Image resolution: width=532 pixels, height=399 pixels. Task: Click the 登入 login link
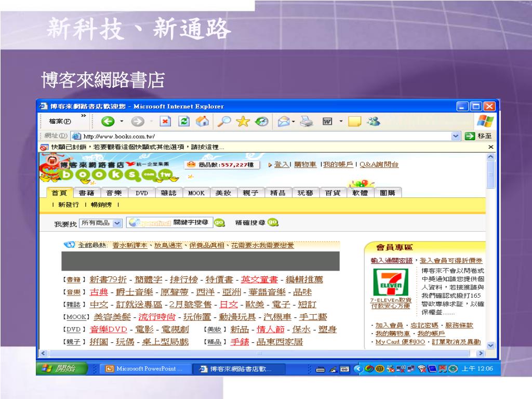pyautogui.click(x=281, y=165)
